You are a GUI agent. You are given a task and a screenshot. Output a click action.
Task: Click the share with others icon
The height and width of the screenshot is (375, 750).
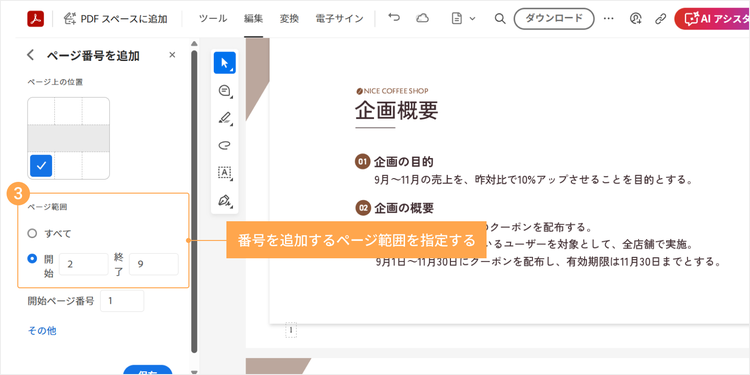click(635, 19)
